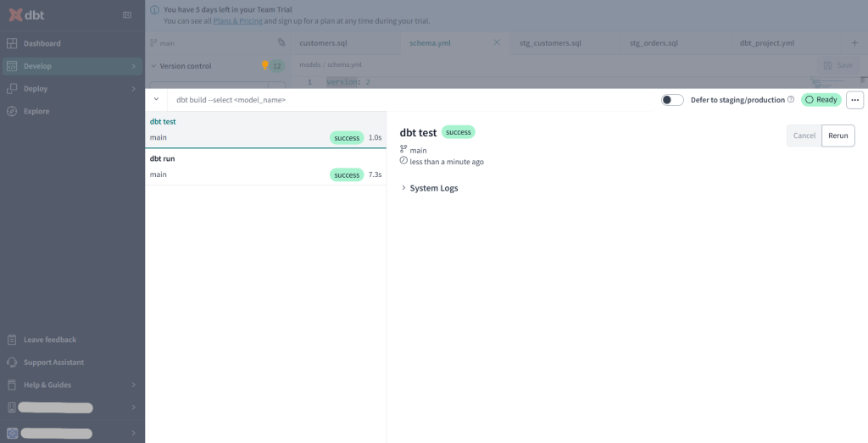Click success badge in dbt run row
Viewport: 868px width, 443px height.
click(x=347, y=174)
